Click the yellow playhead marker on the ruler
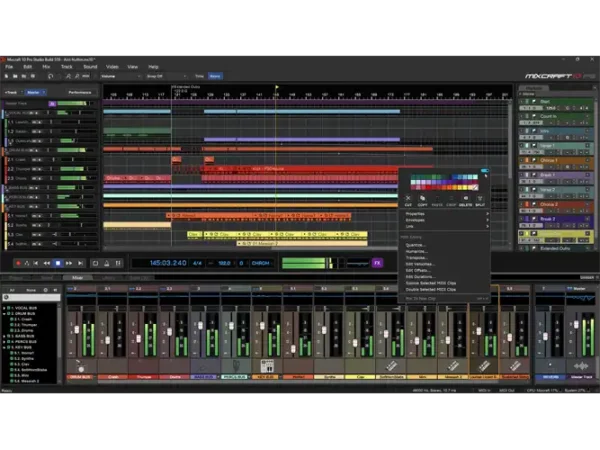 (x=276, y=88)
